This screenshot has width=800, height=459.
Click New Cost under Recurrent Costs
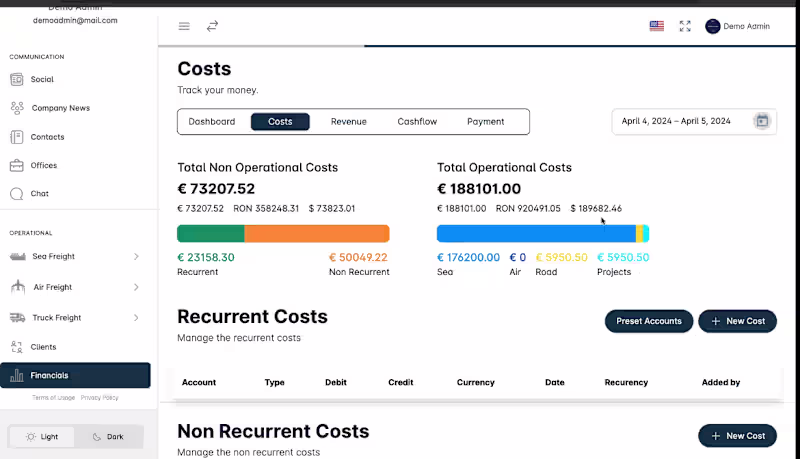(737, 321)
